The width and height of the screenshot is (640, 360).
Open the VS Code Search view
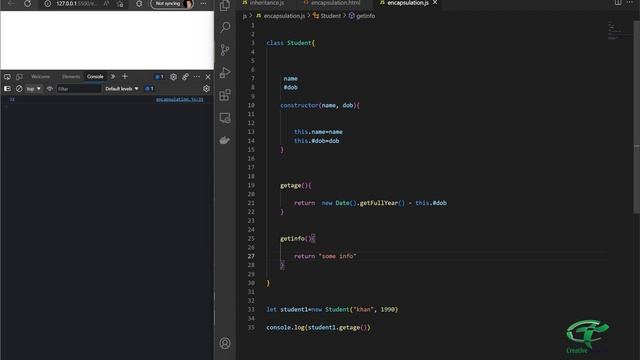coord(225,27)
